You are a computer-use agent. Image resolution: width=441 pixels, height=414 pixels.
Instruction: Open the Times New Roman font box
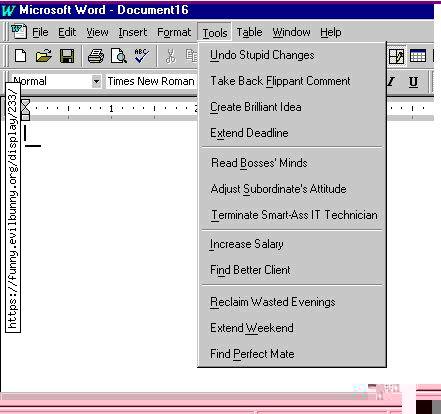tap(152, 81)
